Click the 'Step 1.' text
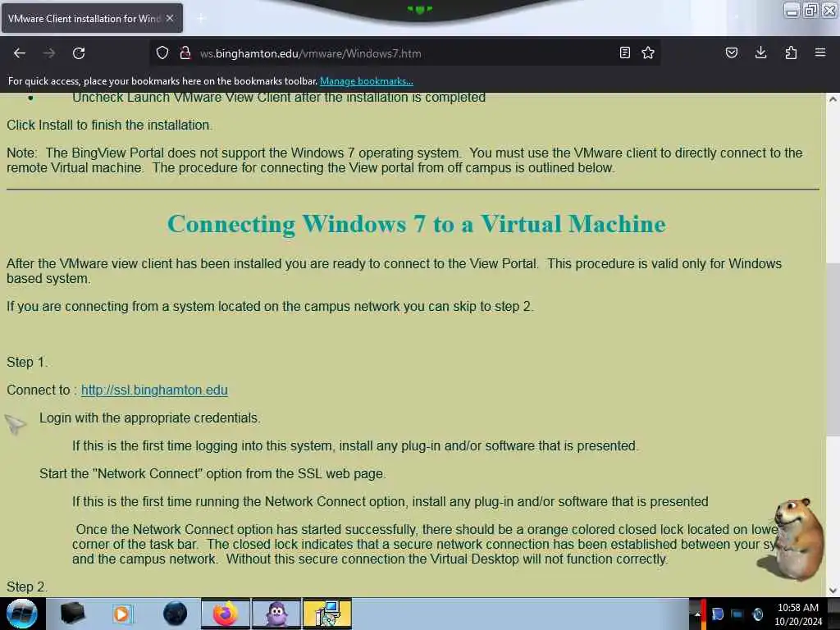This screenshot has height=630, width=840. (x=27, y=362)
